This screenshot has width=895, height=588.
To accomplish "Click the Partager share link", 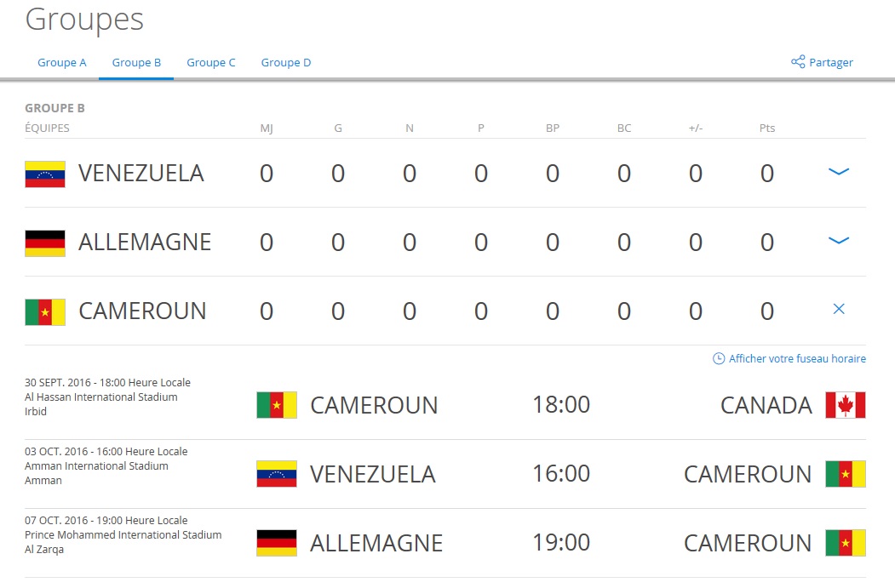I will (830, 62).
